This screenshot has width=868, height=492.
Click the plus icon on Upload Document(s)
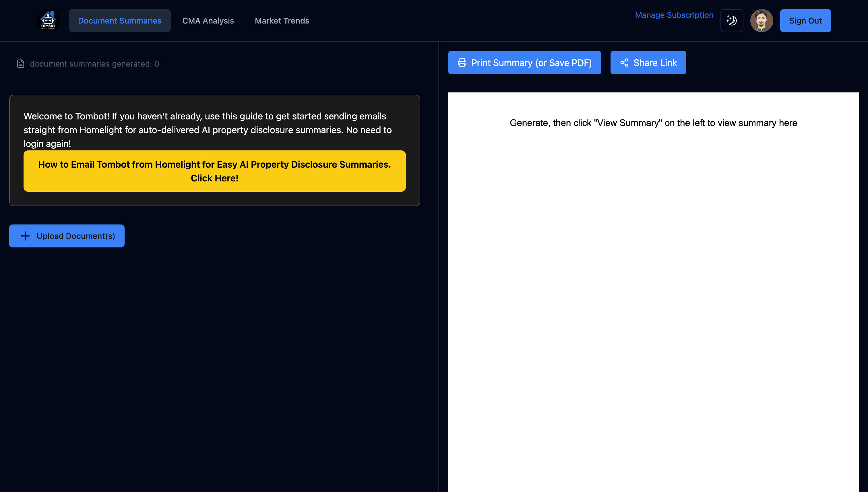(25, 236)
